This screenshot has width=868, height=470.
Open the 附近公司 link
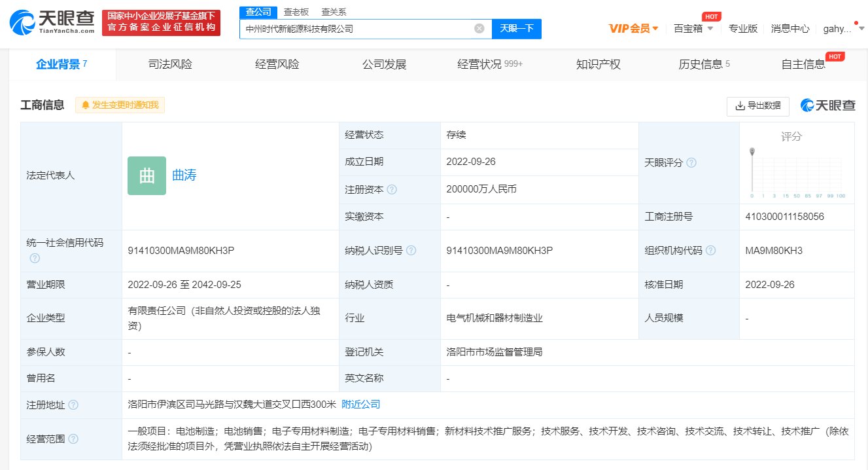[360, 405]
